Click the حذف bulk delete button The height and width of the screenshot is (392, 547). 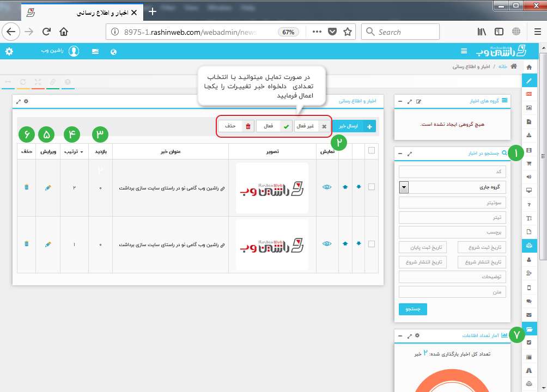(236, 126)
